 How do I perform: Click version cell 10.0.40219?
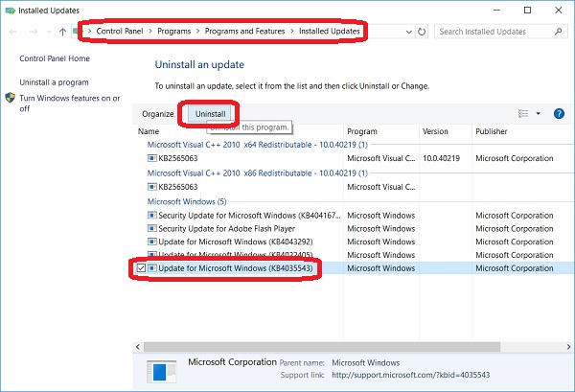441,158
